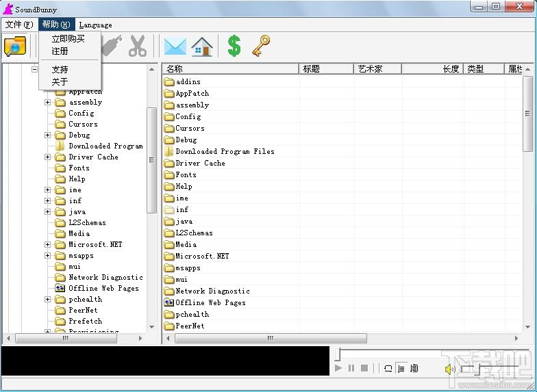The width and height of the screenshot is (537, 392).
Task: Expand the inf tree folder
Action: click(x=48, y=201)
